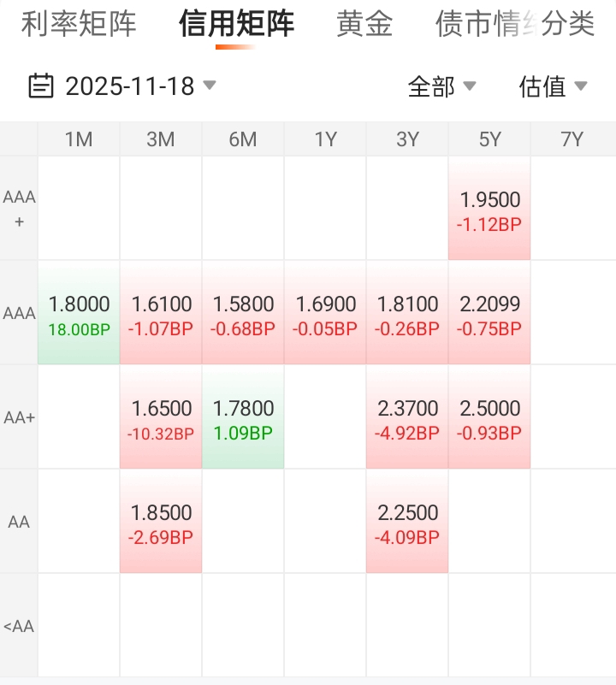Select the AAA 5Y cell 2.2099
The width and height of the screenshot is (616, 685).
click(x=489, y=313)
